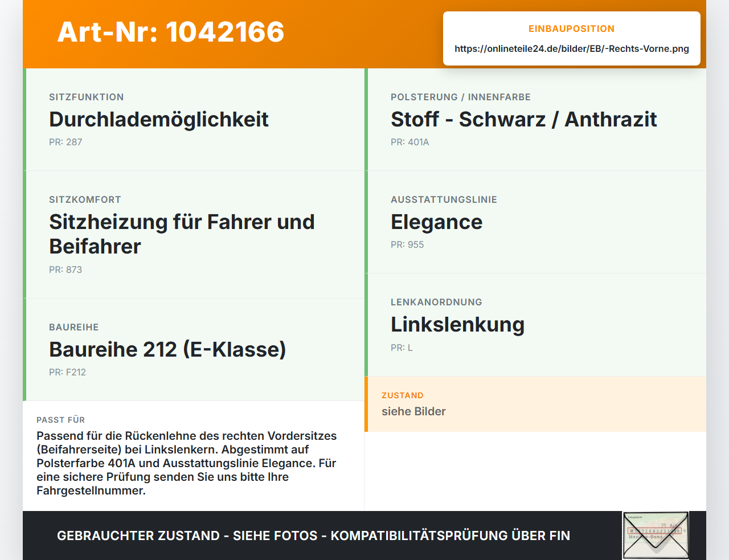Click the PR: 873 code
Screen dimensions: 729x560
[65, 269]
